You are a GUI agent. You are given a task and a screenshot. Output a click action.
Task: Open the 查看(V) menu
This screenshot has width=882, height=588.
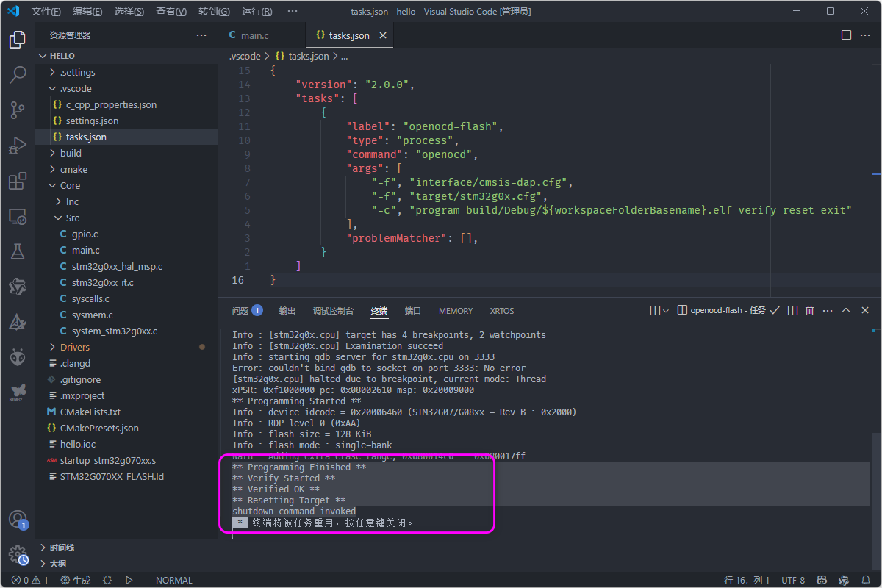[x=171, y=12]
